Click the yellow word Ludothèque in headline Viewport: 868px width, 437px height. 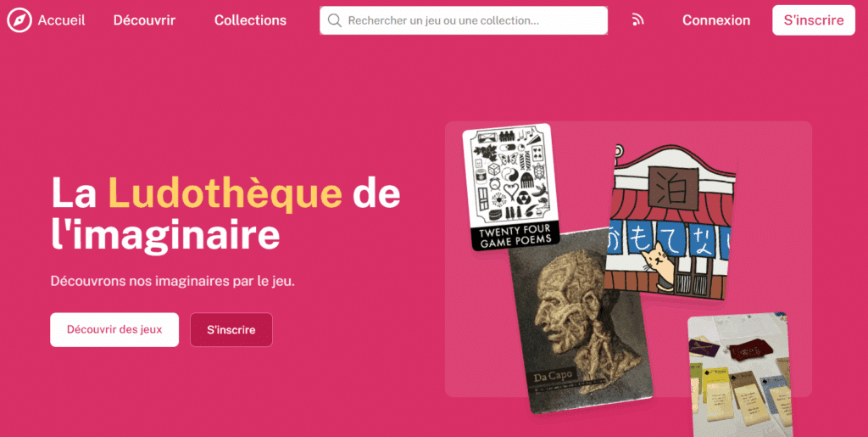(x=225, y=192)
